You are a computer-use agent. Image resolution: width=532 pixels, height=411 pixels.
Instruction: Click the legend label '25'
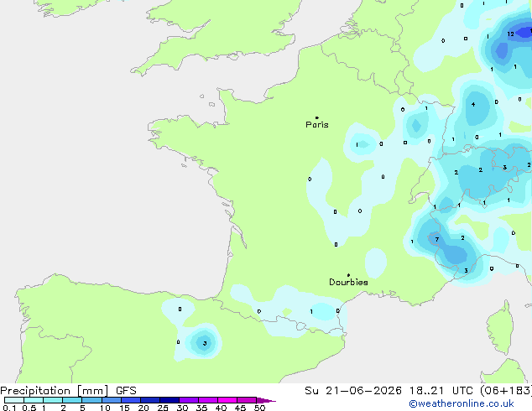click(x=163, y=408)
